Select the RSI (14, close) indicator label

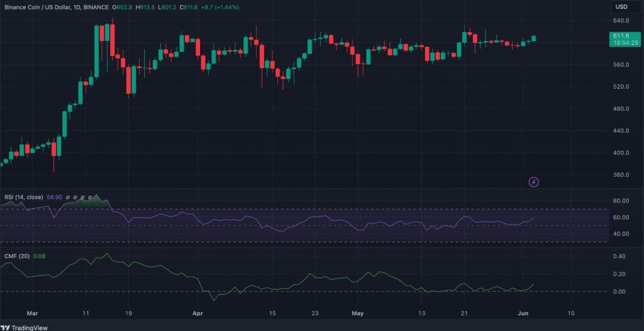coord(23,198)
